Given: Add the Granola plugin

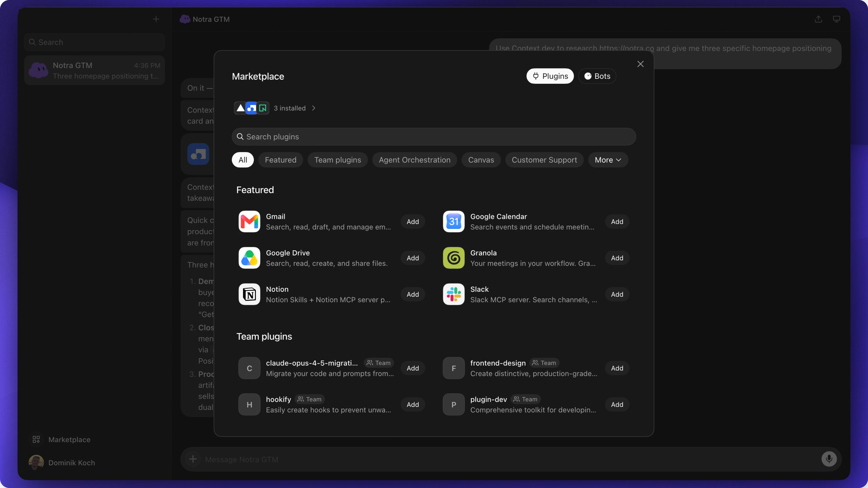Looking at the screenshot, I should [x=617, y=258].
